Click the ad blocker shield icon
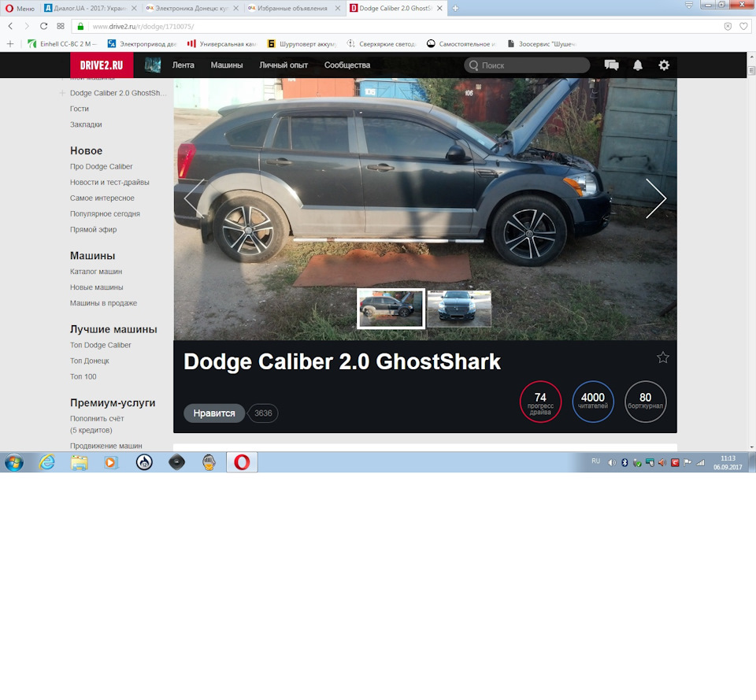 (x=728, y=26)
